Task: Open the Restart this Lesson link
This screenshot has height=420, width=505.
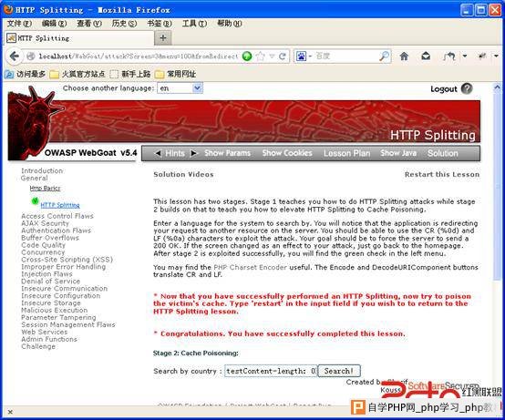Action: click(442, 174)
